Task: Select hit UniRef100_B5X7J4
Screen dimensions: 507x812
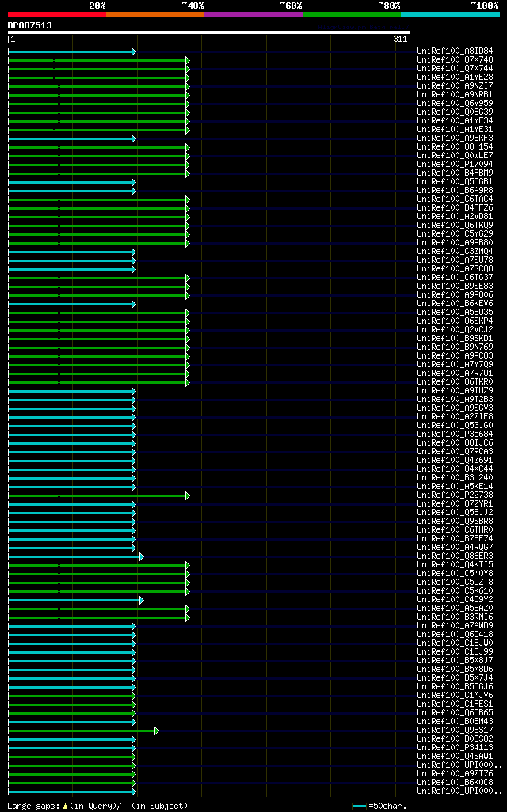Action: (x=455, y=678)
